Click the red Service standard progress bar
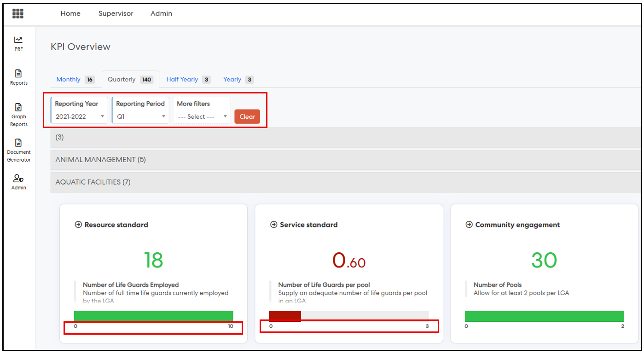This screenshot has height=354, width=644. click(x=285, y=316)
